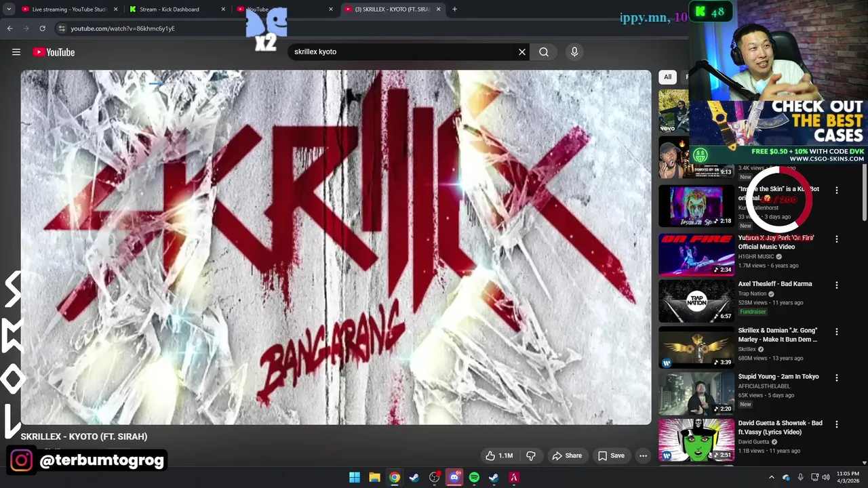Share the Skrillex Kyoto video
The height and width of the screenshot is (488, 868).
point(567,455)
